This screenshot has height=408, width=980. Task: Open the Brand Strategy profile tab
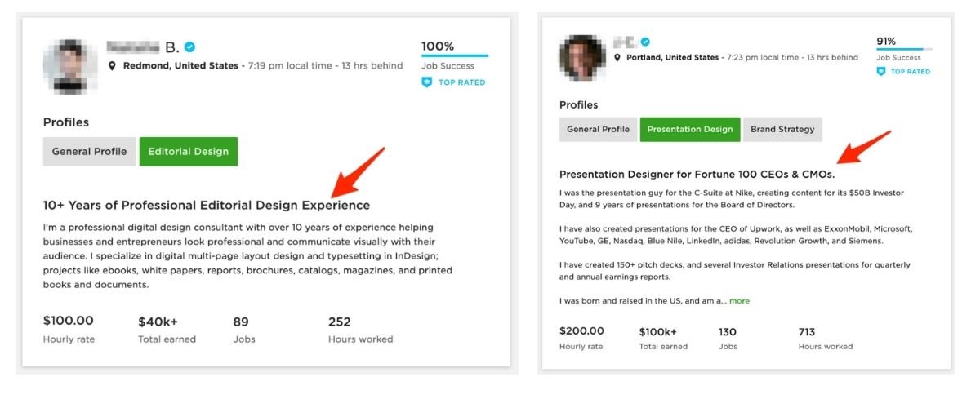(x=782, y=130)
